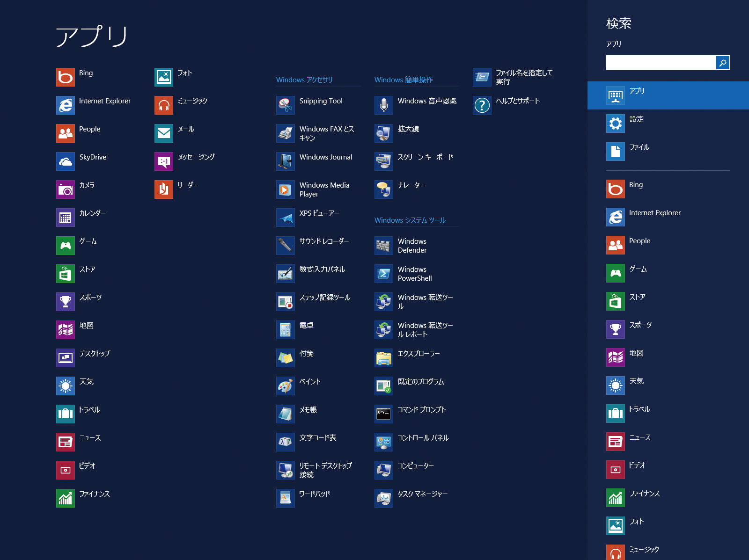Select 設定 search category in sidebar
This screenshot has width=749, height=560.
tap(668, 124)
